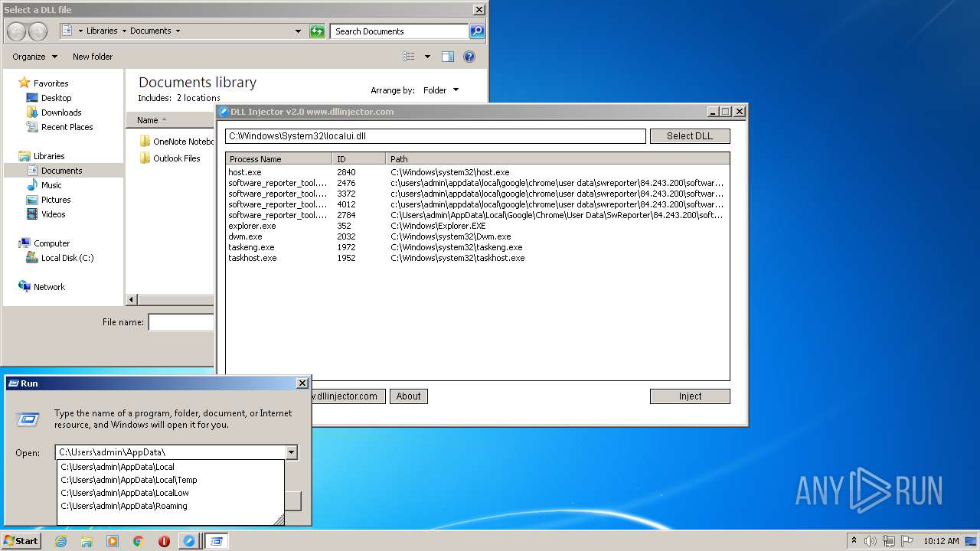Open Windows Explorer from the taskbar
The image size is (980, 551).
coord(87,541)
